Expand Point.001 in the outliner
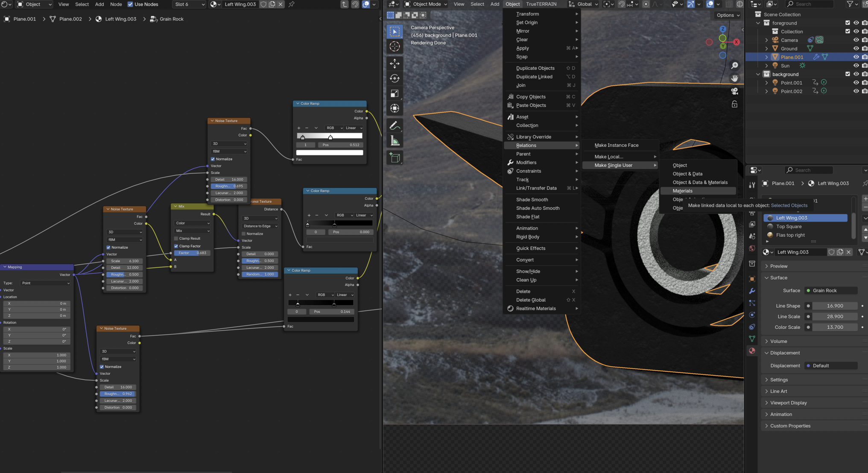The image size is (868, 473). (766, 83)
